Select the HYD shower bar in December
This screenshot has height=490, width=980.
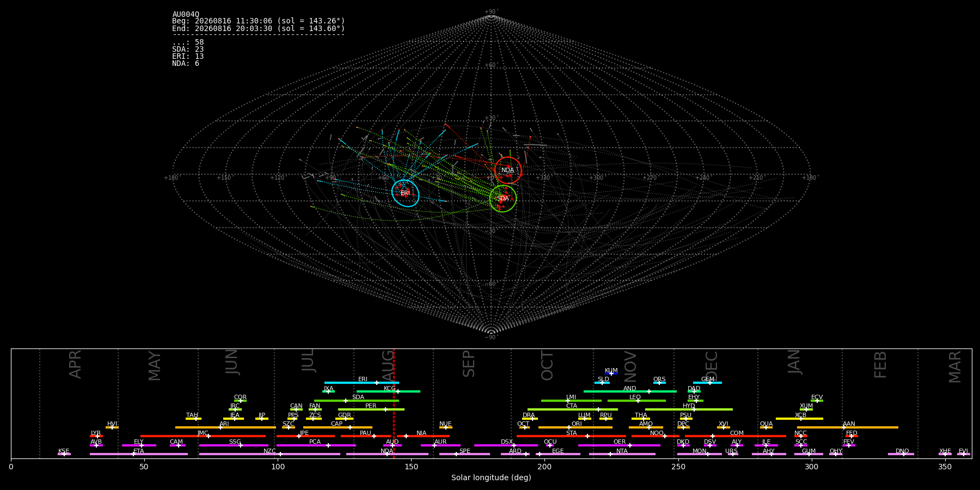click(689, 409)
